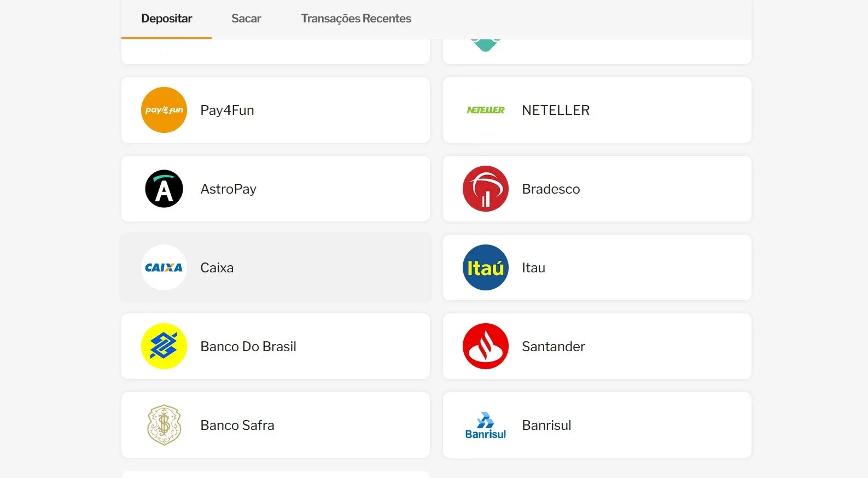868x478 pixels.
Task: Click the green NETELLER logo icon
Action: [x=486, y=110]
